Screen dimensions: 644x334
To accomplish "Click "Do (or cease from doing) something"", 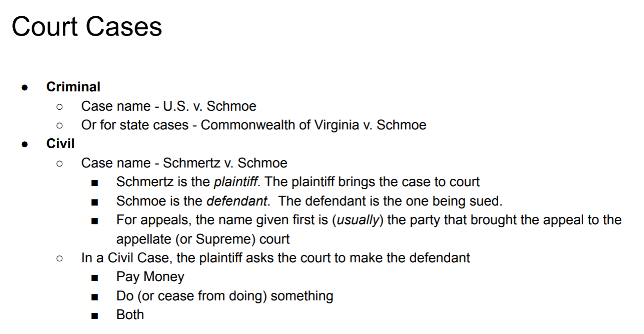I will [224, 296].
